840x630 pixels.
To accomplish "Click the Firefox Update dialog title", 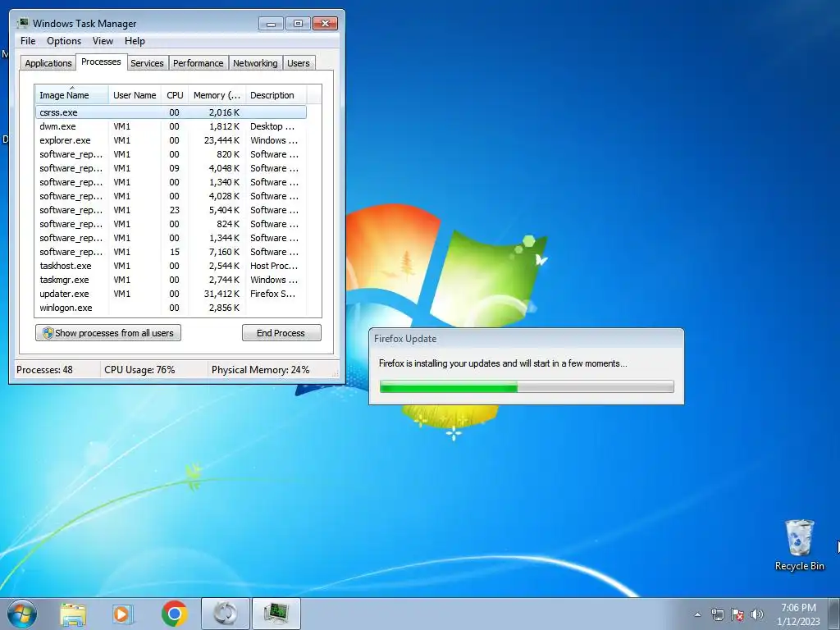I will pyautogui.click(x=405, y=339).
